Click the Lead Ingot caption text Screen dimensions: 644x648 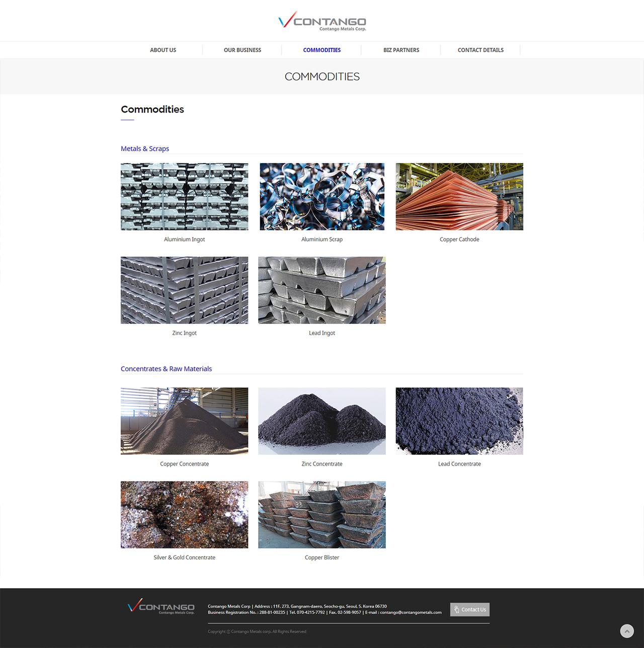click(x=322, y=333)
